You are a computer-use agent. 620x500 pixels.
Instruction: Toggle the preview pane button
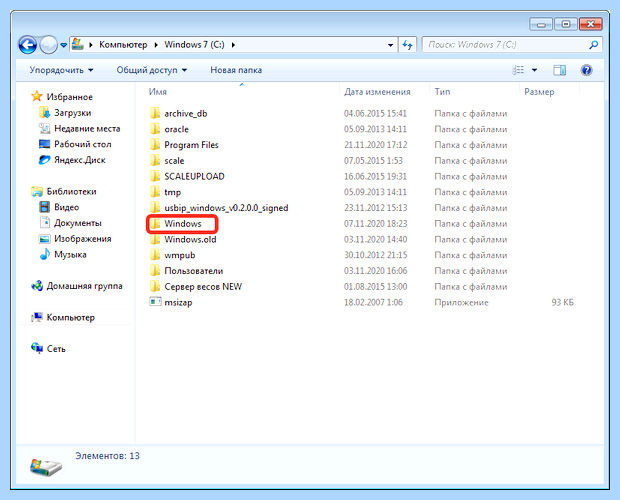click(x=560, y=70)
